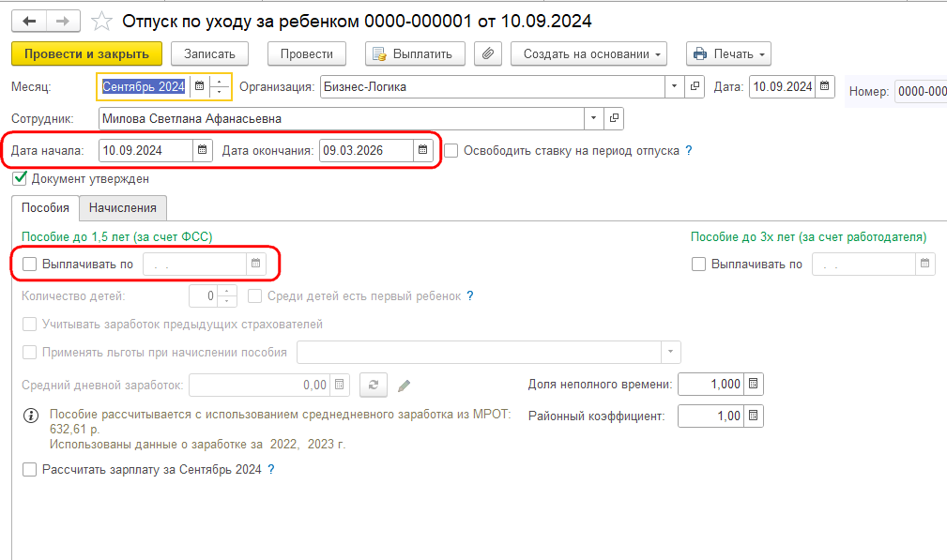
Task: Go back with the left arrow button
Action: tap(29, 22)
